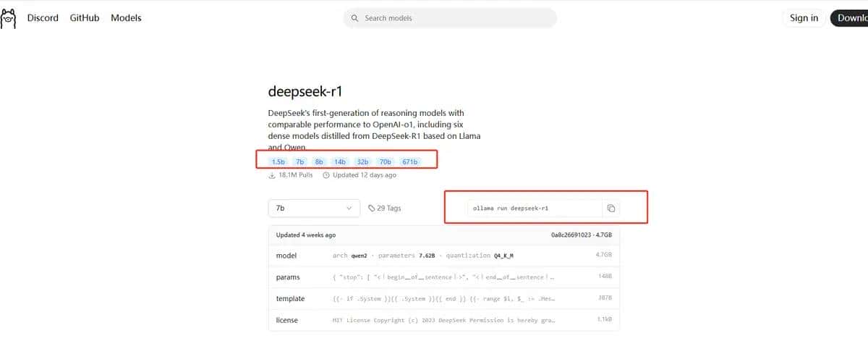Image resolution: width=868 pixels, height=354 pixels.
Task: Select the 14b size tag
Action: click(341, 161)
